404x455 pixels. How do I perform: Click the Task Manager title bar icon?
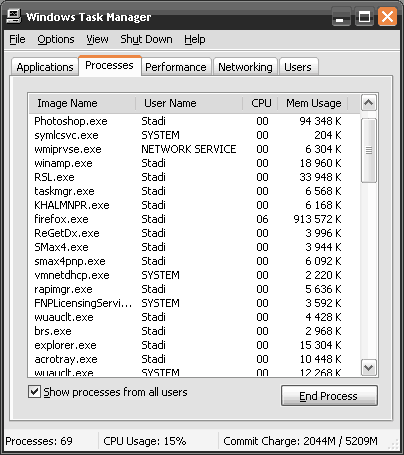click(x=14, y=16)
